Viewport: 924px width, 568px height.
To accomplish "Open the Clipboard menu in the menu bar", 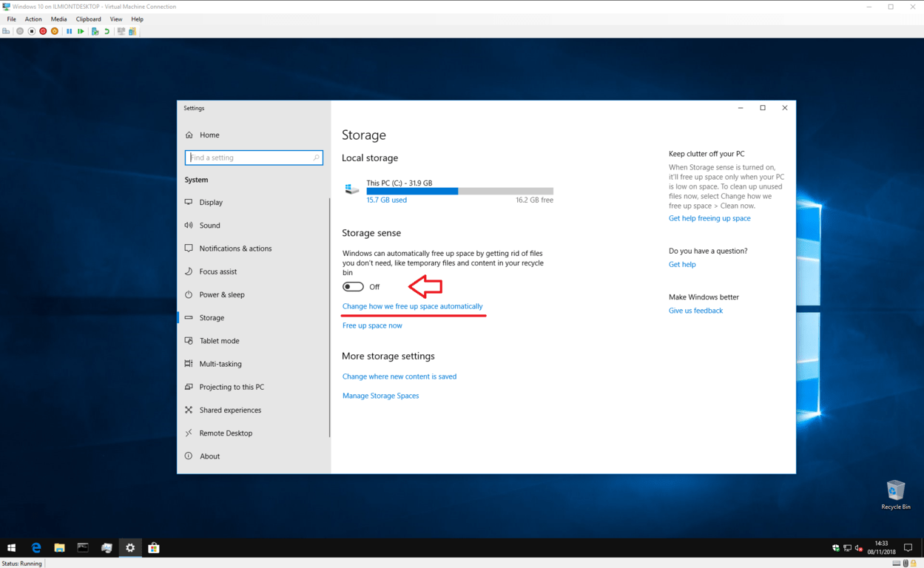I will pyautogui.click(x=88, y=18).
